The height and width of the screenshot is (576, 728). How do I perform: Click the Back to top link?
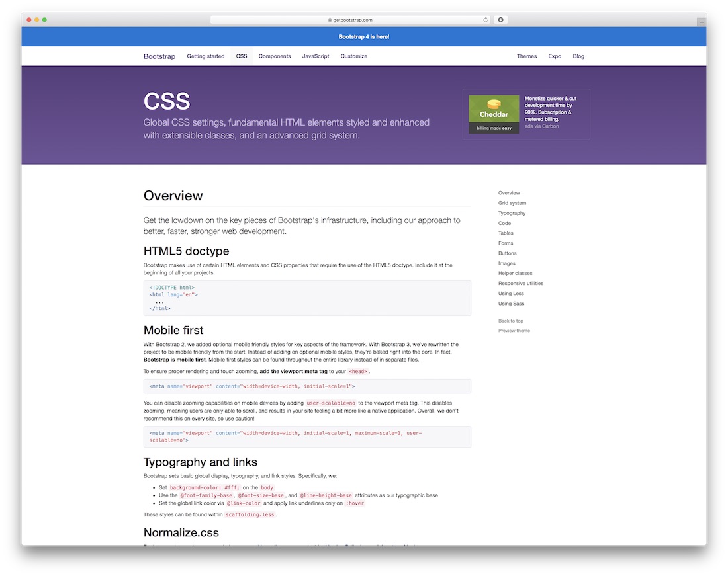(x=510, y=321)
